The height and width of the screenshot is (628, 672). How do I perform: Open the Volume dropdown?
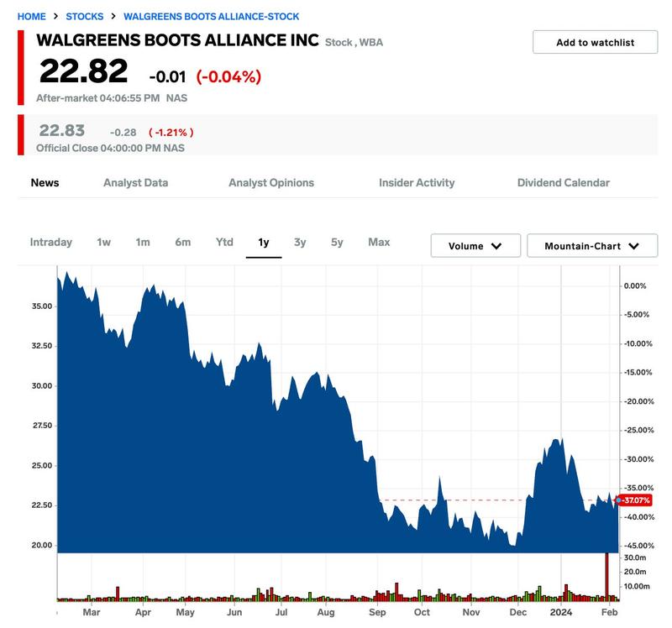click(x=475, y=246)
